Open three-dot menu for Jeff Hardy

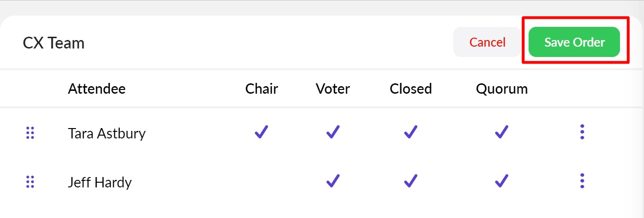(582, 181)
